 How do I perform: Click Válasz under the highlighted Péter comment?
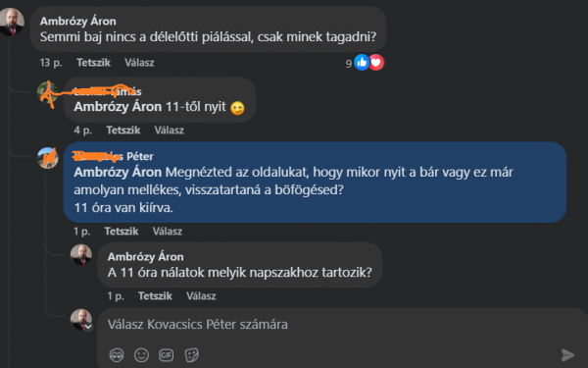168,231
